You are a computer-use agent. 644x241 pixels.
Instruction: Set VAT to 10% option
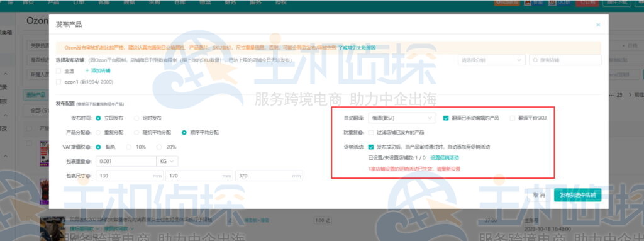point(128,147)
